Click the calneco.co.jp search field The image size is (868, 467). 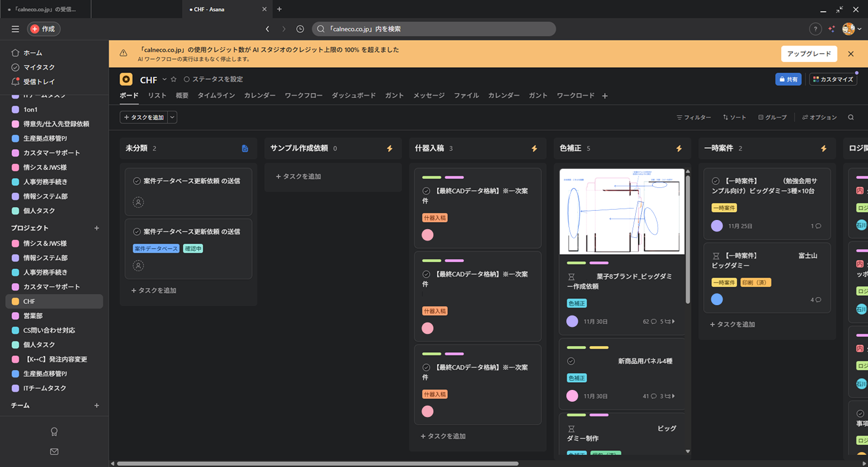[434, 29]
